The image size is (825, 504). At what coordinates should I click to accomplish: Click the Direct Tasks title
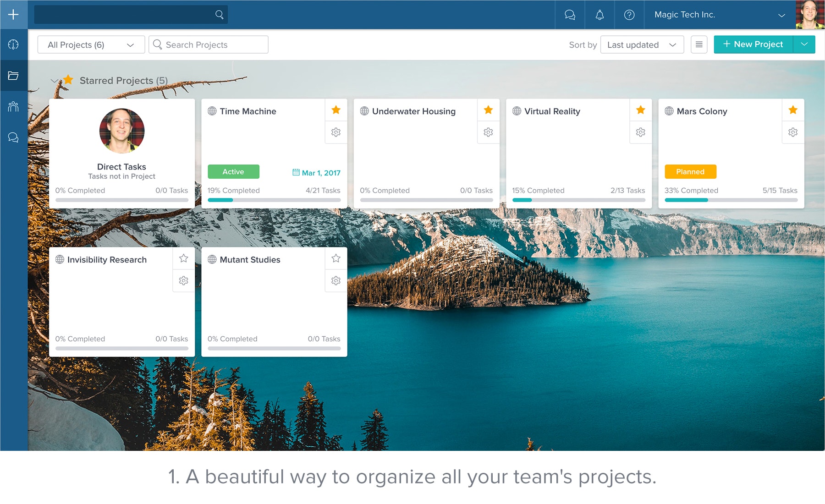pos(121,167)
